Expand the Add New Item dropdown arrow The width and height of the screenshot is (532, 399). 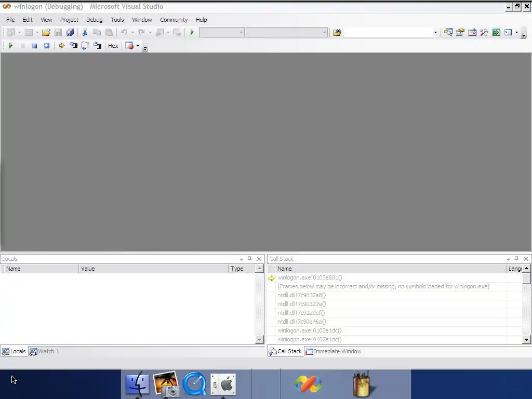37,32
